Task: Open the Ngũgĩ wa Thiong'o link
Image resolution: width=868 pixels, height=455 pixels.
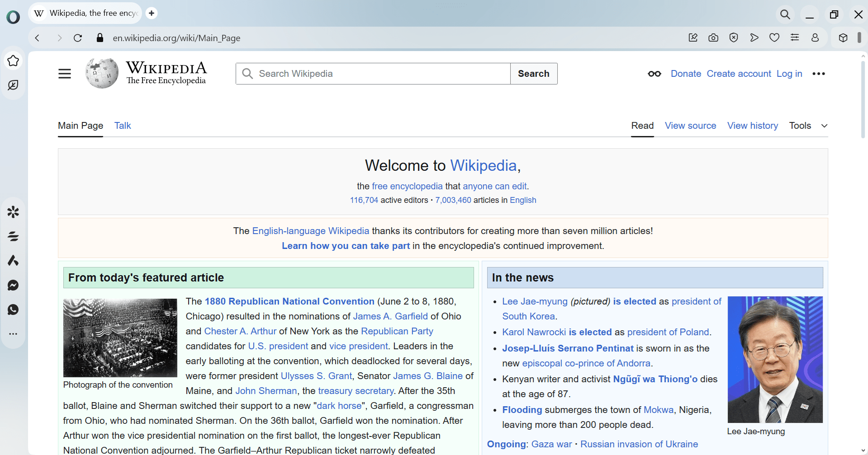Action: [x=655, y=379]
